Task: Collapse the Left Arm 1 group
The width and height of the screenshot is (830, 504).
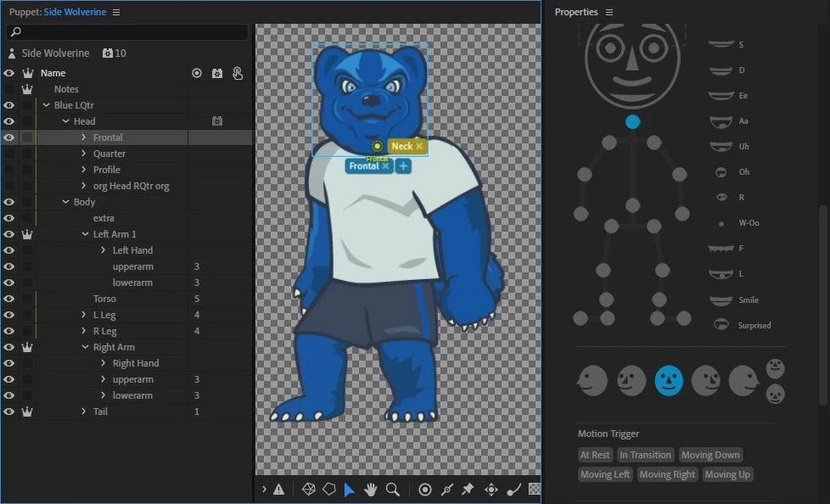Action: [85, 234]
